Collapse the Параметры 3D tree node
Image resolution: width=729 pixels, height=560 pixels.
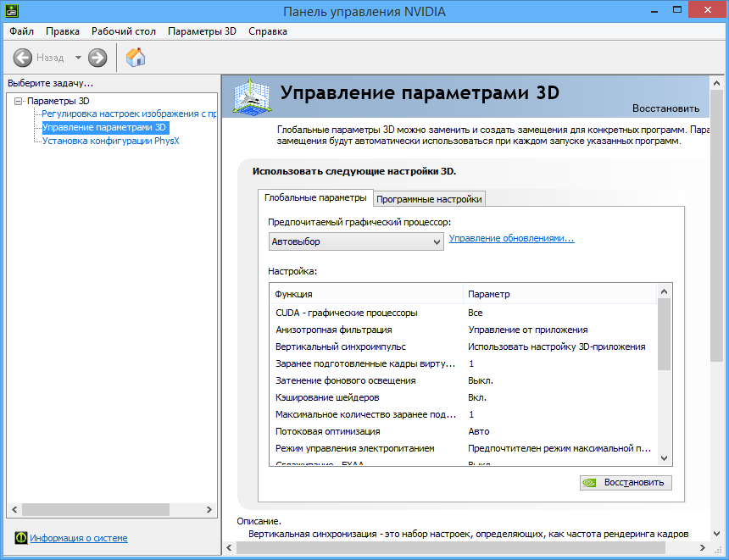click(x=18, y=101)
